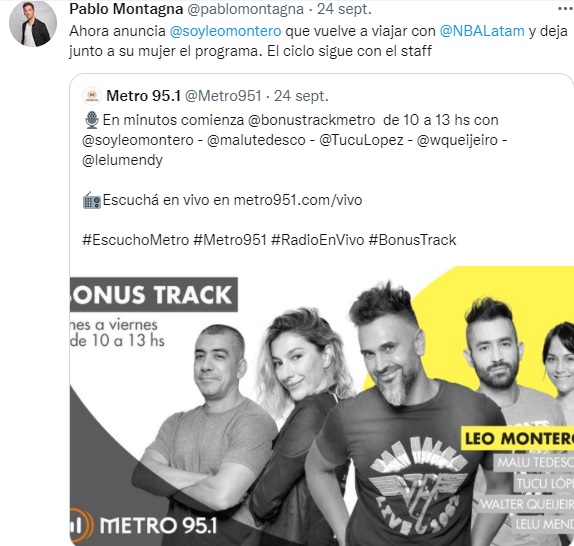
Task: Click the metro951.com/vivo text
Action: pos(298,200)
